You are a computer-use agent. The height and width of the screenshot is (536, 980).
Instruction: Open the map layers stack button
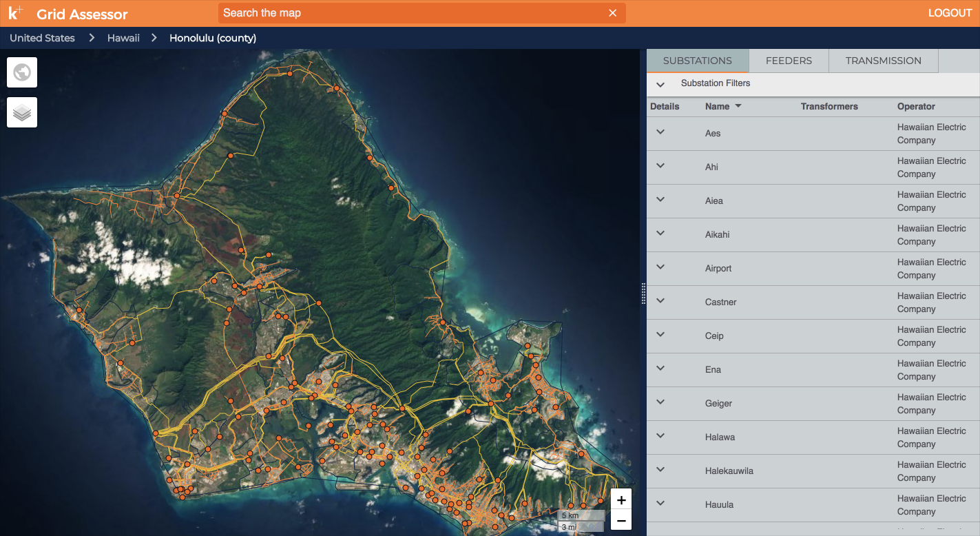(x=22, y=112)
